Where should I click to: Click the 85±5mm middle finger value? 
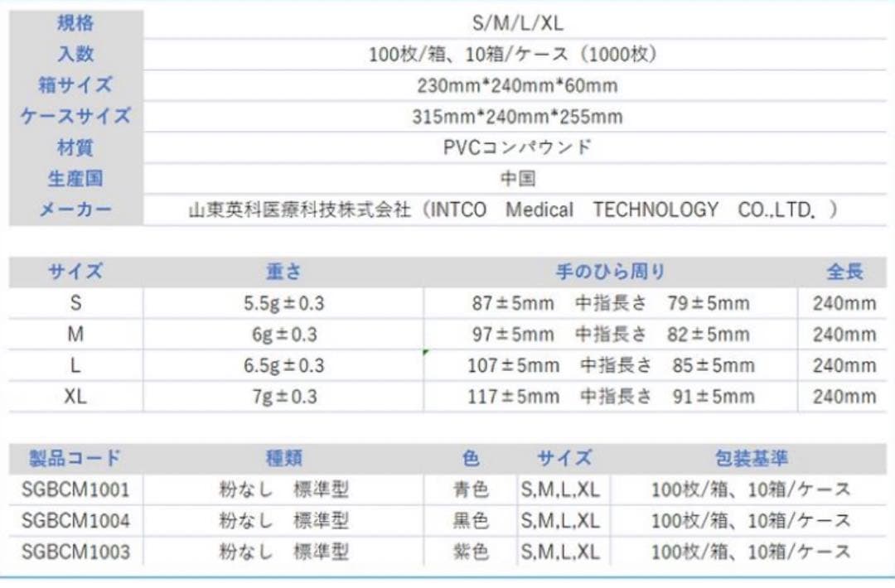pos(714,365)
